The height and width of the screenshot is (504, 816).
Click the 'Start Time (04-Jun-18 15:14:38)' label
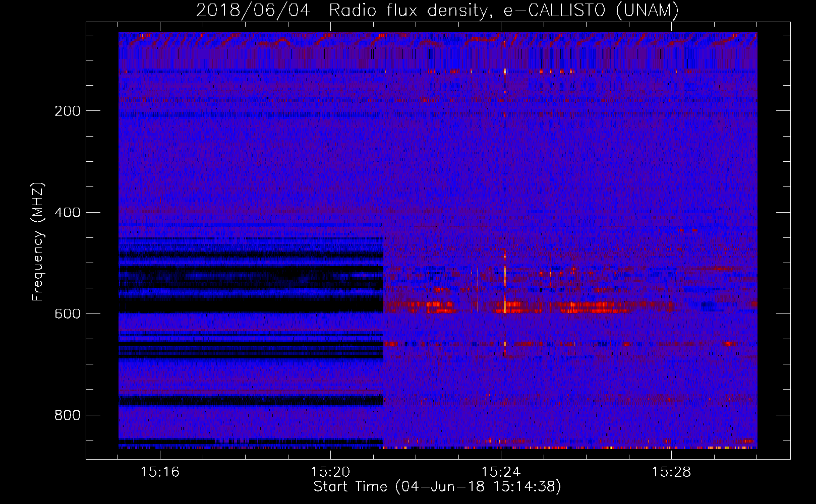437,487
